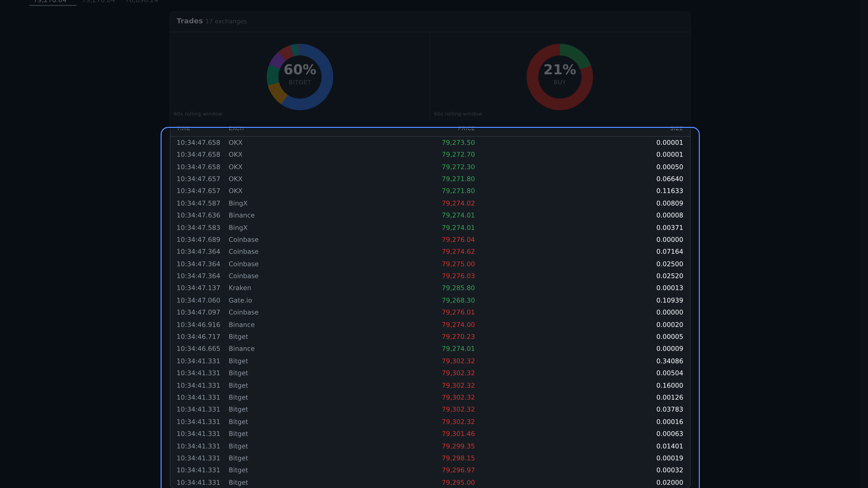Click "60s rolling window" under the BUY donut
Viewport: 868px width, 488px height.
458,114
